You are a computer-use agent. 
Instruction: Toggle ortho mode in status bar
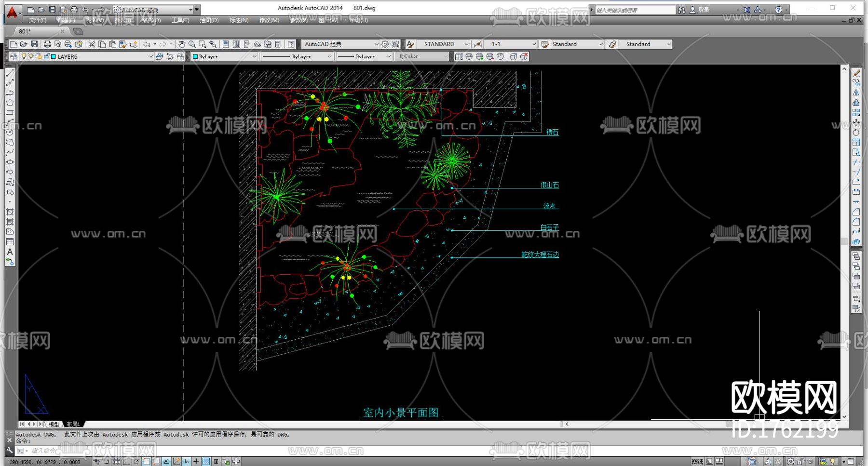pyautogui.click(x=127, y=462)
